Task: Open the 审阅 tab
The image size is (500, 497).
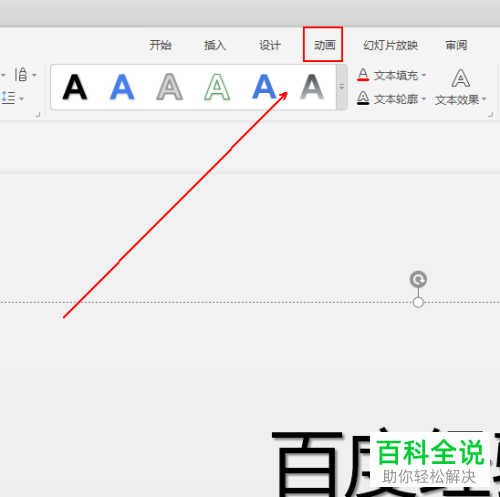Action: pos(456,45)
